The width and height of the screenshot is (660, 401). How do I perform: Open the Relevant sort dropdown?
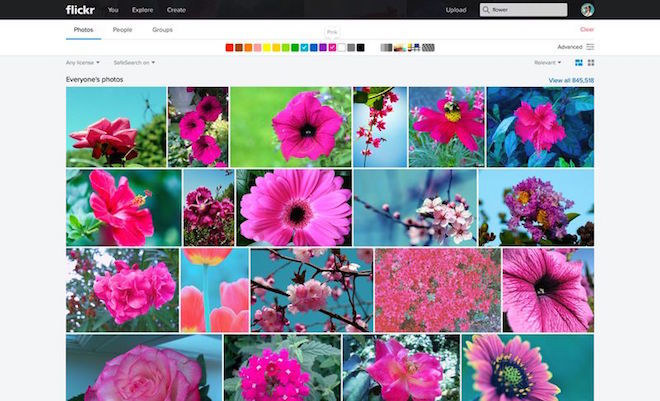[547, 63]
